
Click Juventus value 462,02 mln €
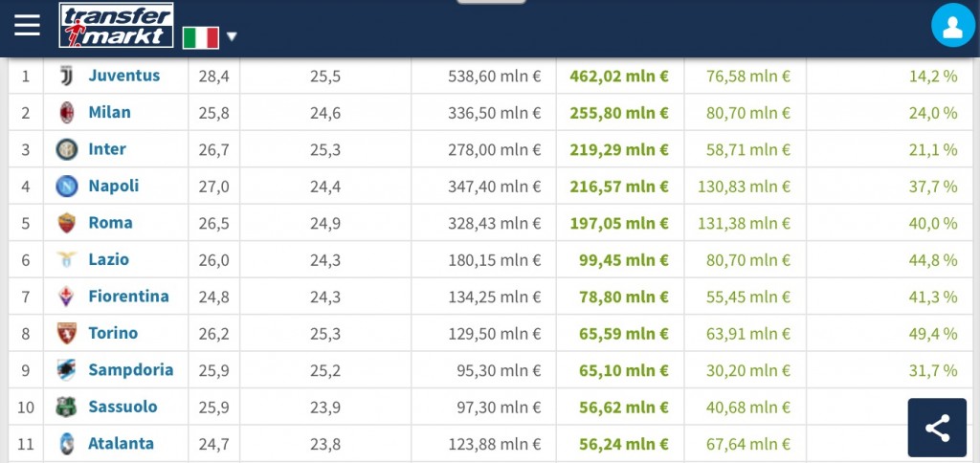pyautogui.click(x=619, y=77)
